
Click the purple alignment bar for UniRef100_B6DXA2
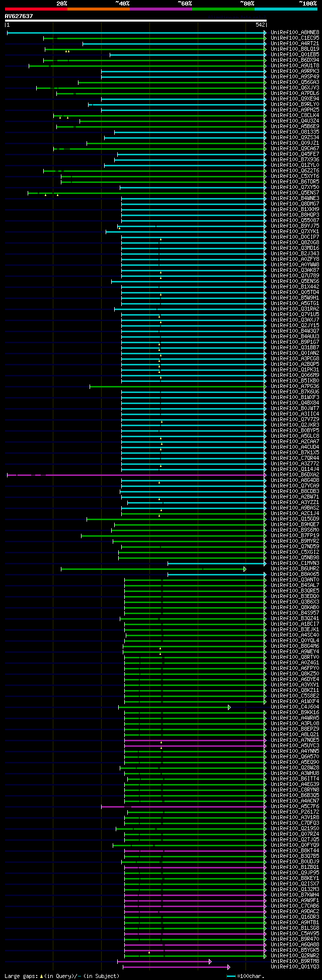136,474
